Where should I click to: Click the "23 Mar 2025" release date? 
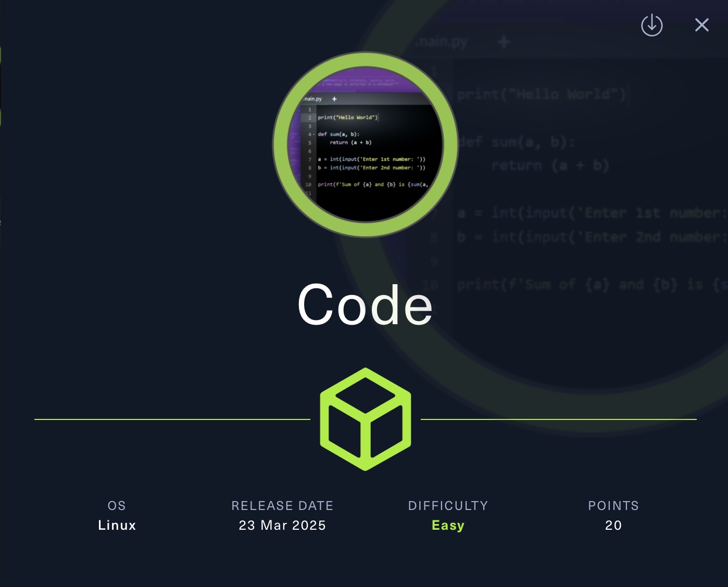(282, 525)
